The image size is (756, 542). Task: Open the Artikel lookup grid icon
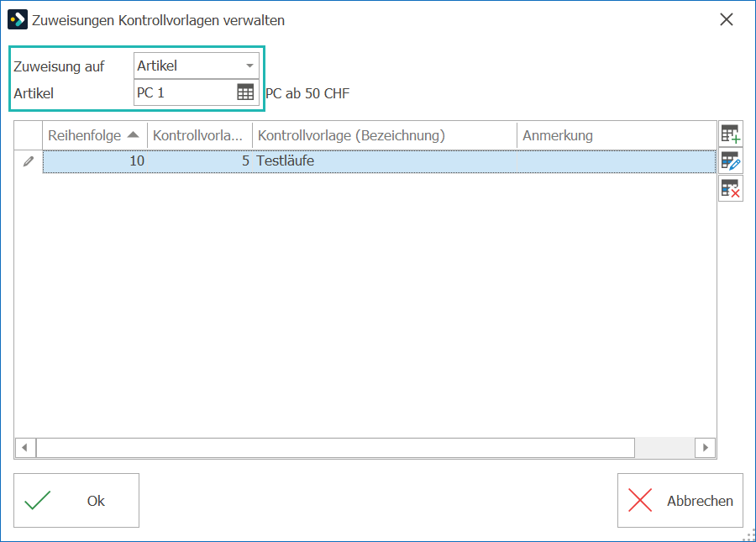tap(245, 92)
